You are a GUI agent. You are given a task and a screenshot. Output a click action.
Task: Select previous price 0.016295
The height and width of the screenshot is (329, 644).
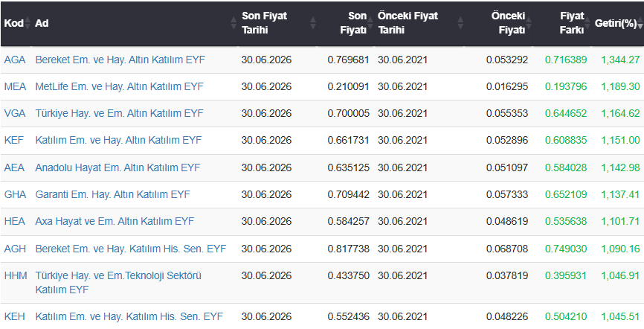[507, 87]
